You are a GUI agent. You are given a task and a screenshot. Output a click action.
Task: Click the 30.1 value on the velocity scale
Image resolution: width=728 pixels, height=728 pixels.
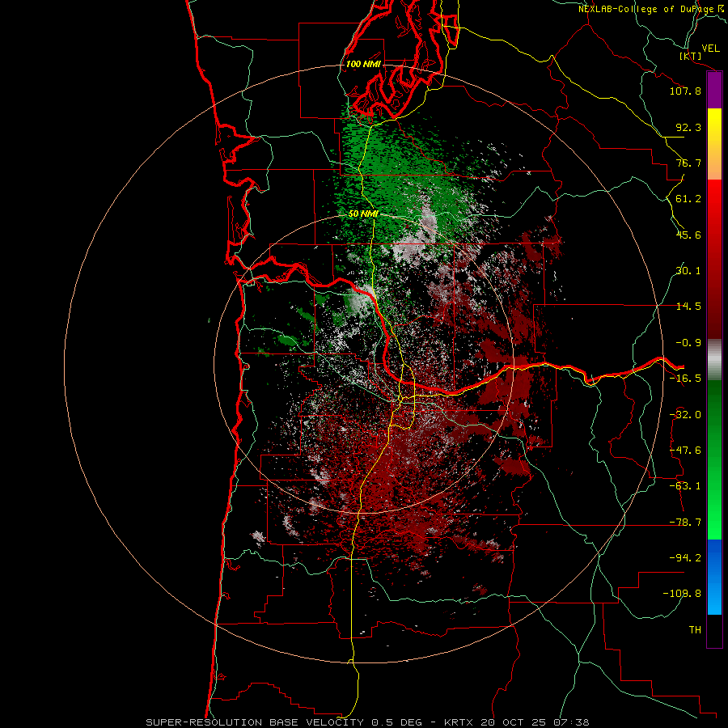click(688, 271)
